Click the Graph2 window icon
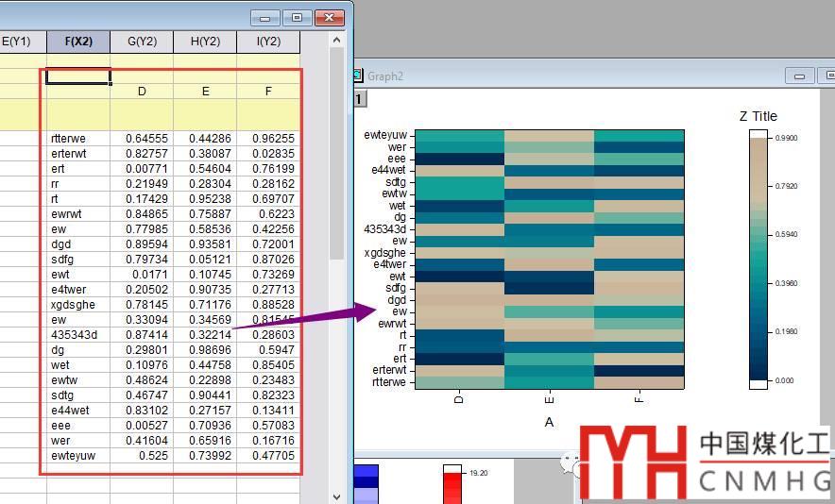The width and height of the screenshot is (835, 504). (x=358, y=76)
